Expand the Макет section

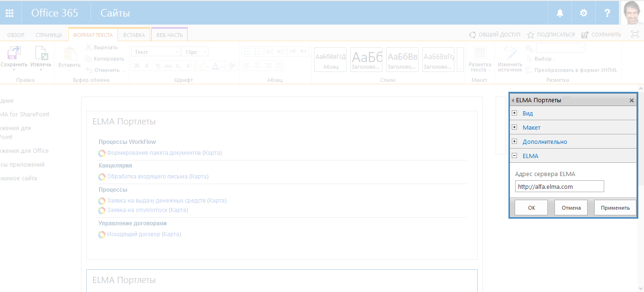515,127
